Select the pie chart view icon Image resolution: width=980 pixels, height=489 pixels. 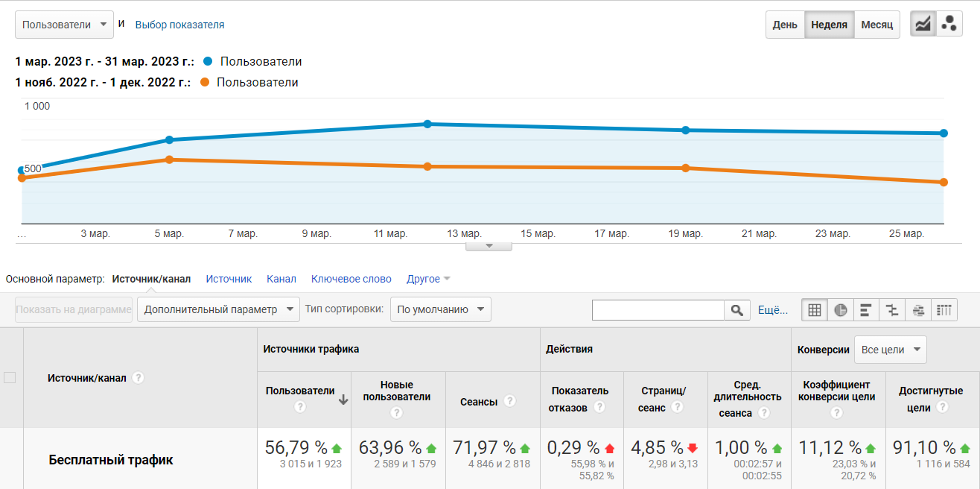point(840,309)
